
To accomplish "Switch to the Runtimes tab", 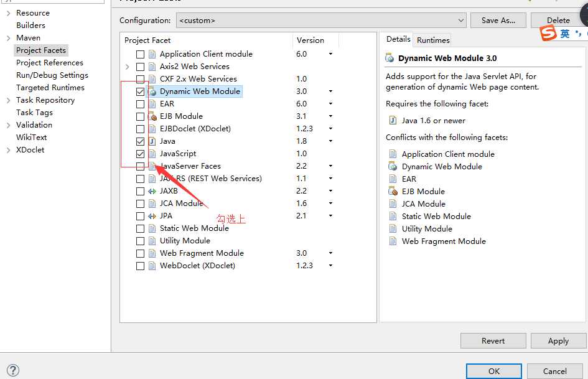I will point(432,40).
